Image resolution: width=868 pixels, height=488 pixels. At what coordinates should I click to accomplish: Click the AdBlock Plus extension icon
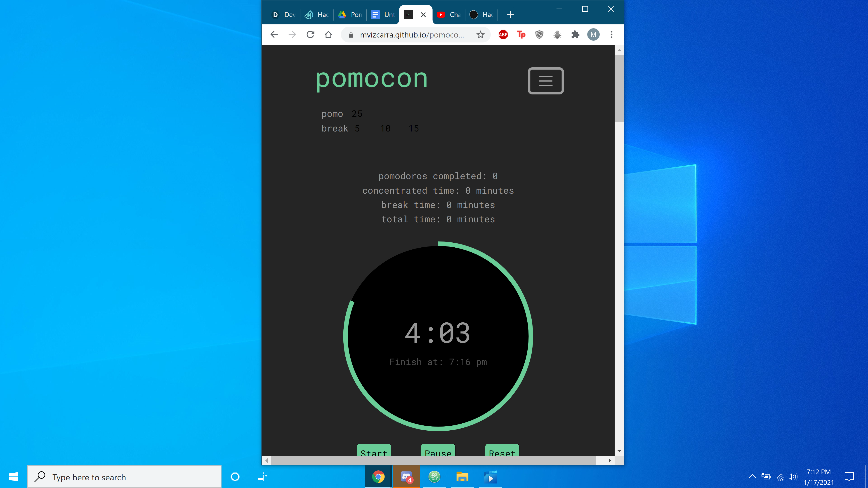tap(503, 35)
